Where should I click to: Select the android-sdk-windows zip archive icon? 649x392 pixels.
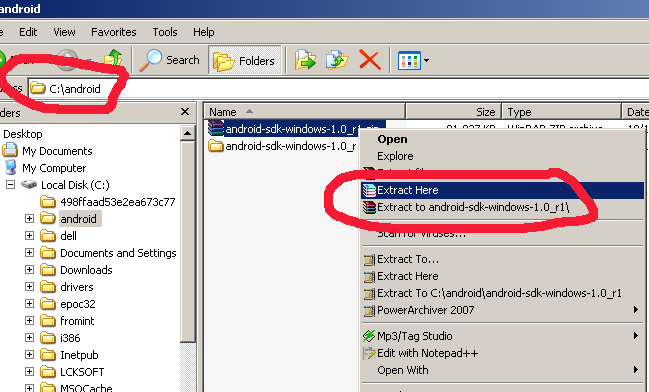tap(216, 128)
